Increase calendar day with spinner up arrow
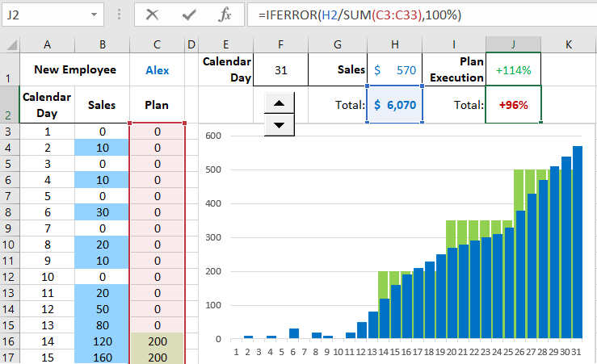This screenshot has width=597, height=364. [x=279, y=103]
